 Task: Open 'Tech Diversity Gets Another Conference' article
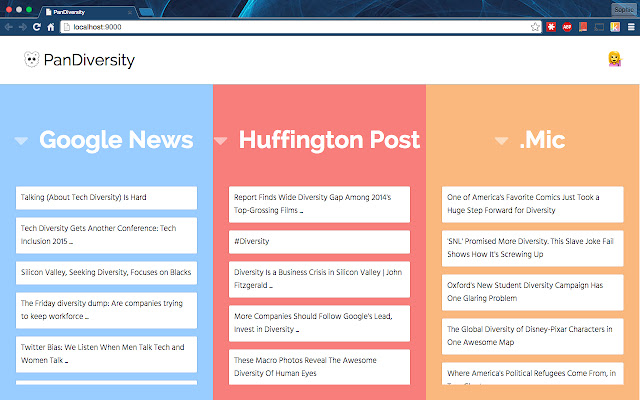(x=107, y=235)
